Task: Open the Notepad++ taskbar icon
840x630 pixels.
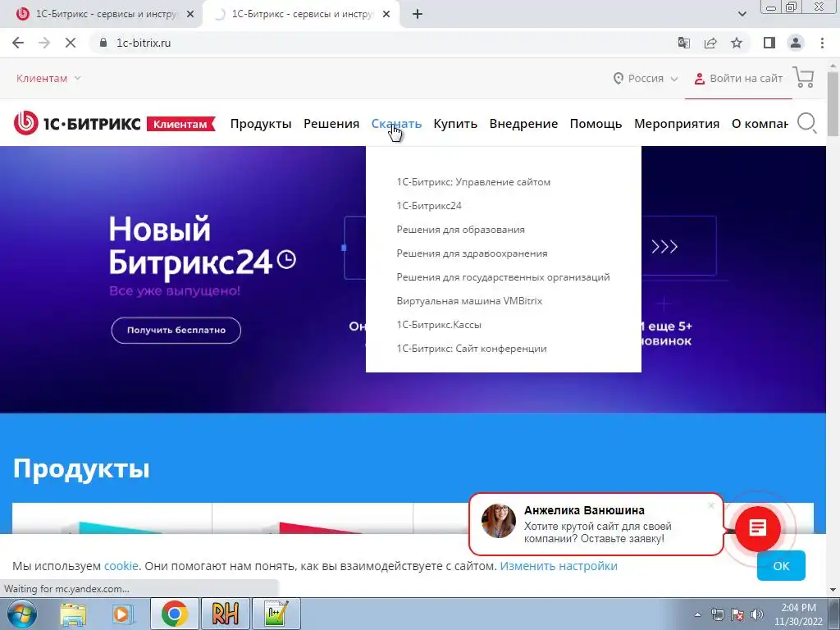Action: (x=276, y=614)
